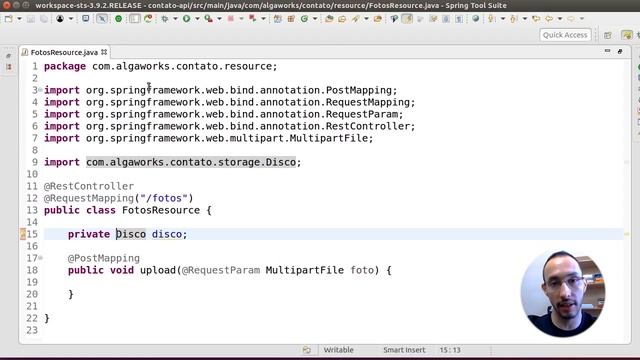The height and width of the screenshot is (360, 640).
Task: Click the @PostMapping annotation
Action: 104,258
